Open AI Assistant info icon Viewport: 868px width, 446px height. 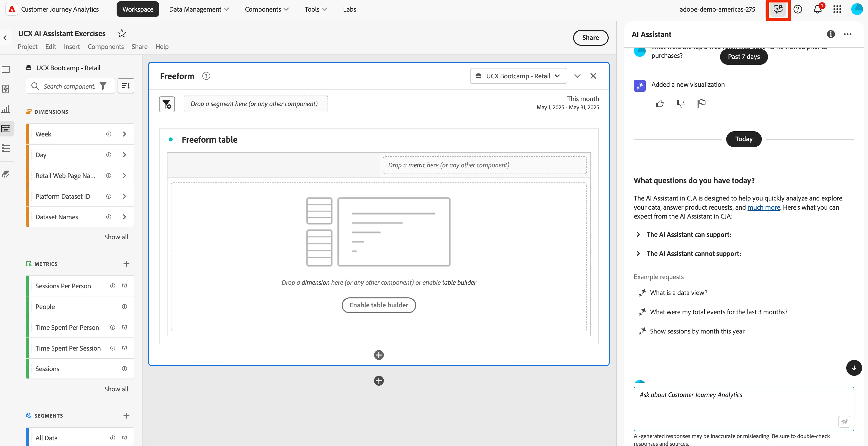click(831, 34)
